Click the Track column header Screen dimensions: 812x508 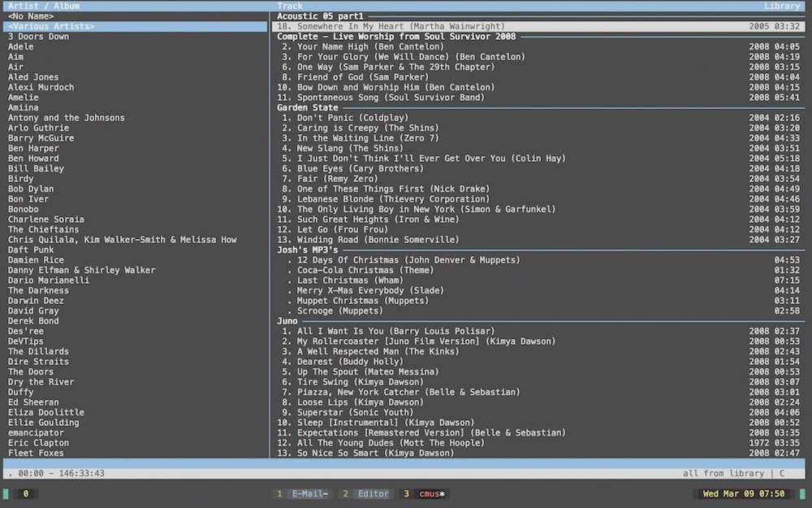point(290,7)
